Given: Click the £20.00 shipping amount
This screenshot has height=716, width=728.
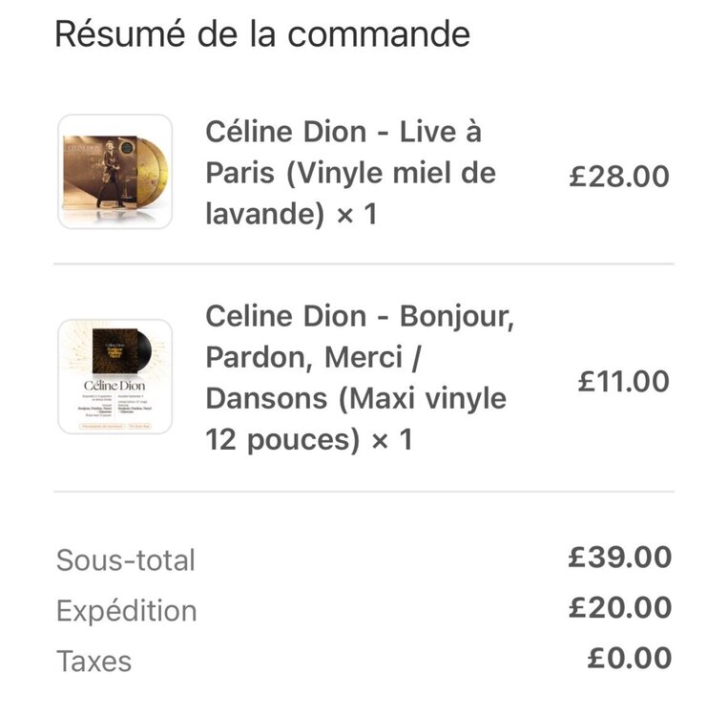Looking at the screenshot, I should pos(620,608).
